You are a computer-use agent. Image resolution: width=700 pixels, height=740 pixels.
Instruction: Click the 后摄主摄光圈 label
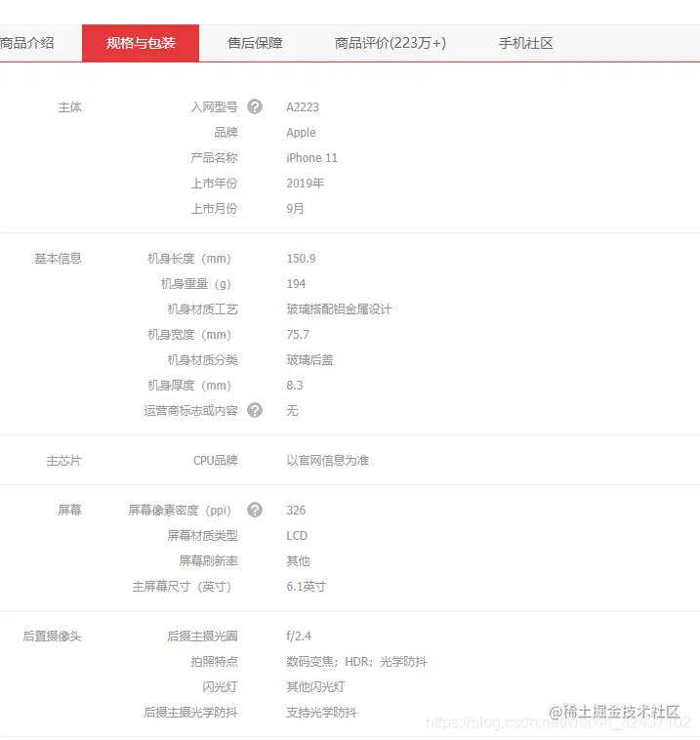click(202, 637)
